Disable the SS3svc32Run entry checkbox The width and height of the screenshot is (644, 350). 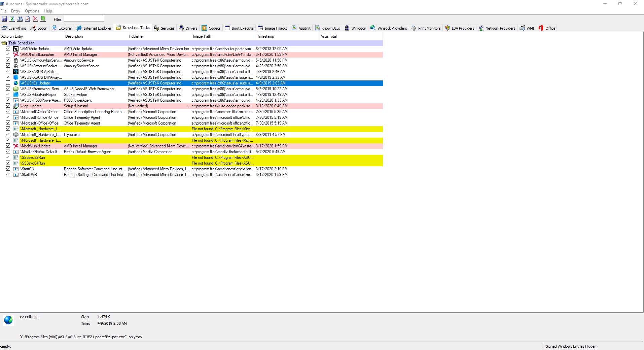click(x=8, y=157)
